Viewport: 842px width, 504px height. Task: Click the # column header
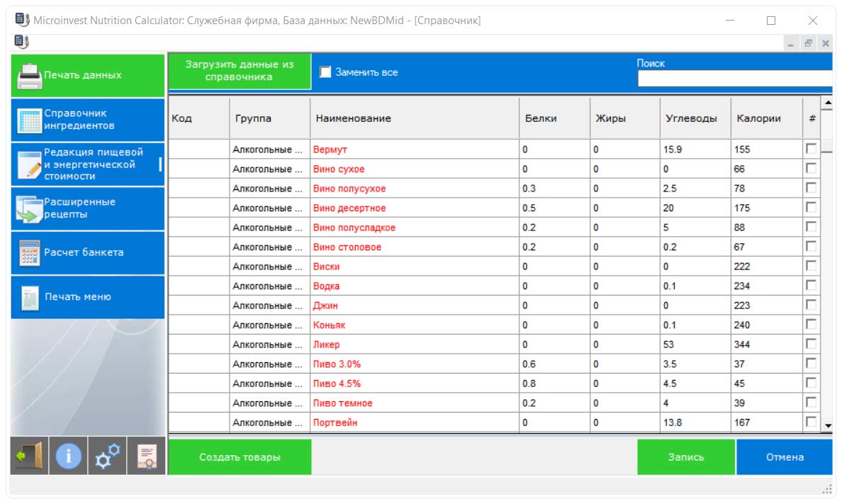812,118
